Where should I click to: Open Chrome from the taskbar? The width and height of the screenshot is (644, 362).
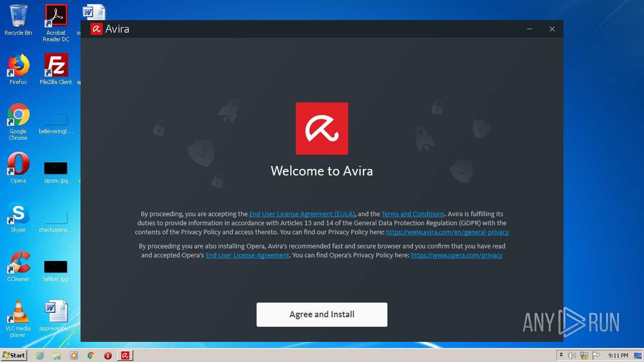click(x=91, y=355)
